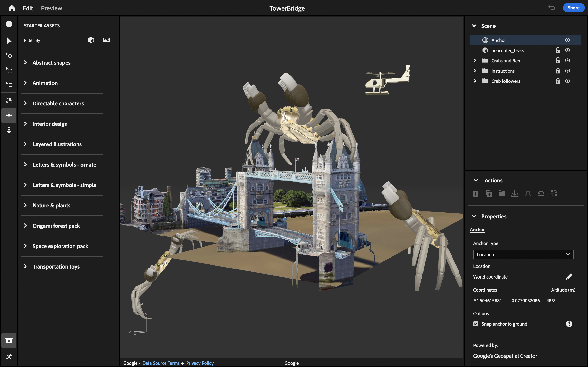Expand the Crab followers folder
The image size is (588, 367).
475,81
